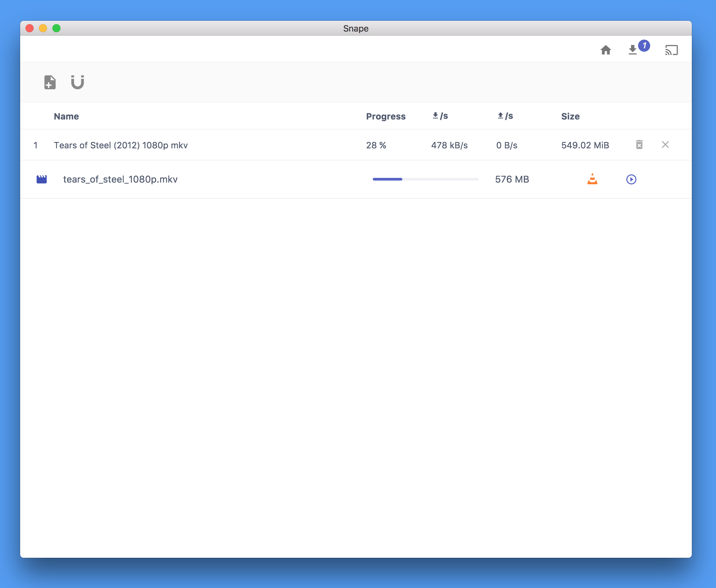Open the downloads list icon
Image resolution: width=716 pixels, height=588 pixels.
632,50
